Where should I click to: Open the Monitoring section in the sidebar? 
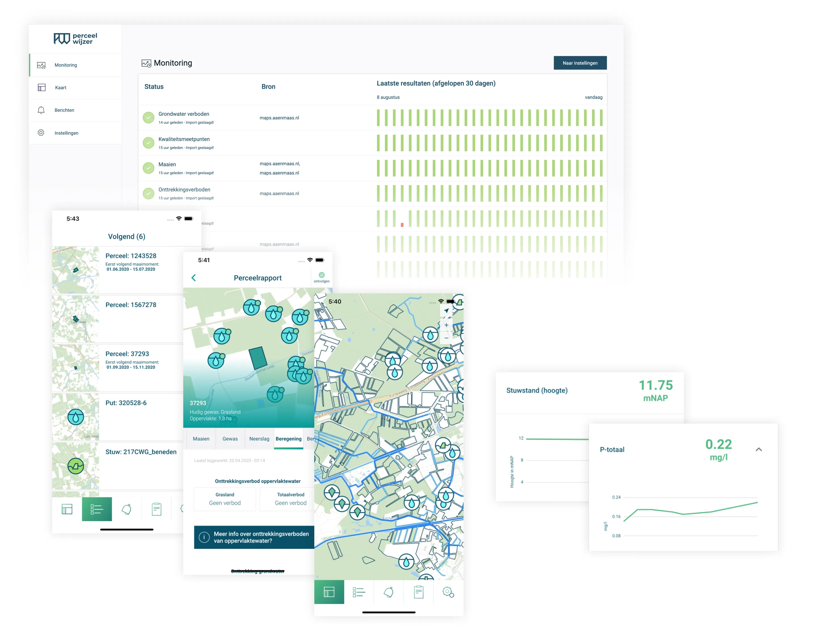(66, 65)
